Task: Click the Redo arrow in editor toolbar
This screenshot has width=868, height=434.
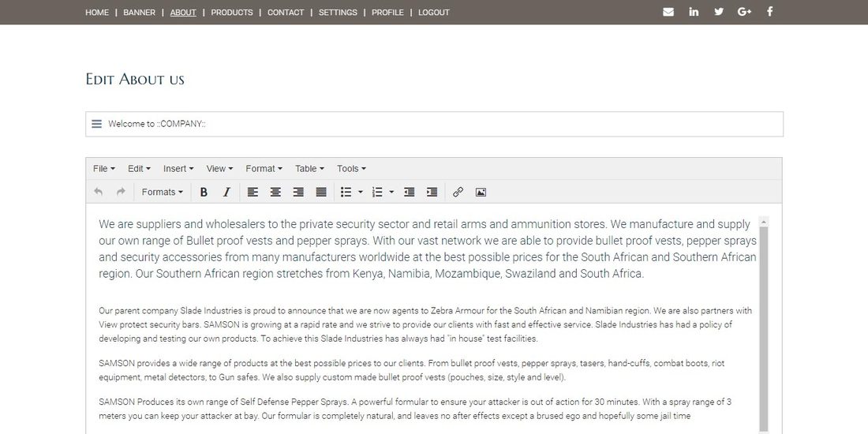Action: pyautogui.click(x=121, y=192)
